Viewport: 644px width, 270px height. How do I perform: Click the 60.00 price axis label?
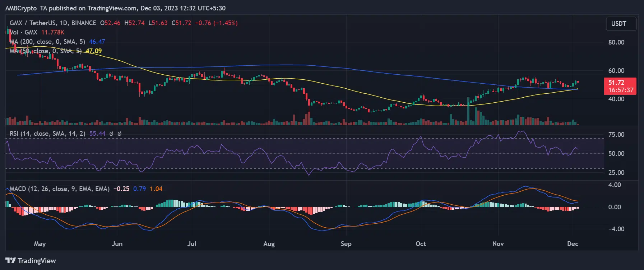pos(616,71)
